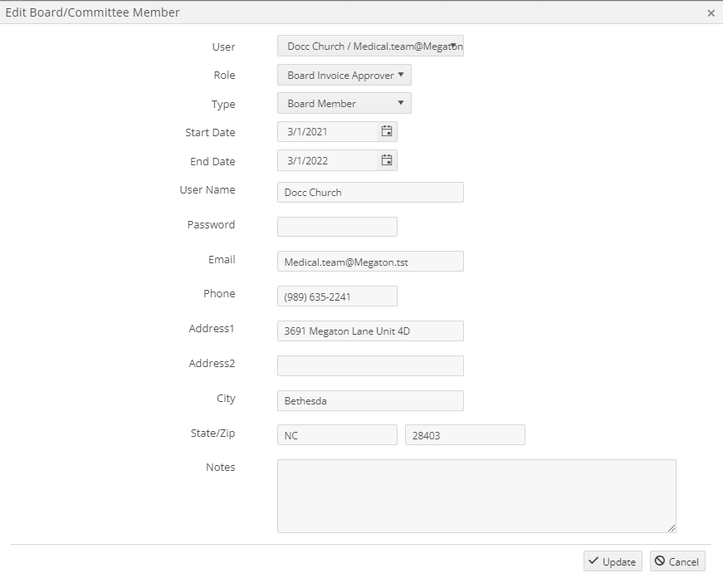The height and width of the screenshot is (588, 723).
Task: Click inside the Notes text area
Action: pos(476,496)
